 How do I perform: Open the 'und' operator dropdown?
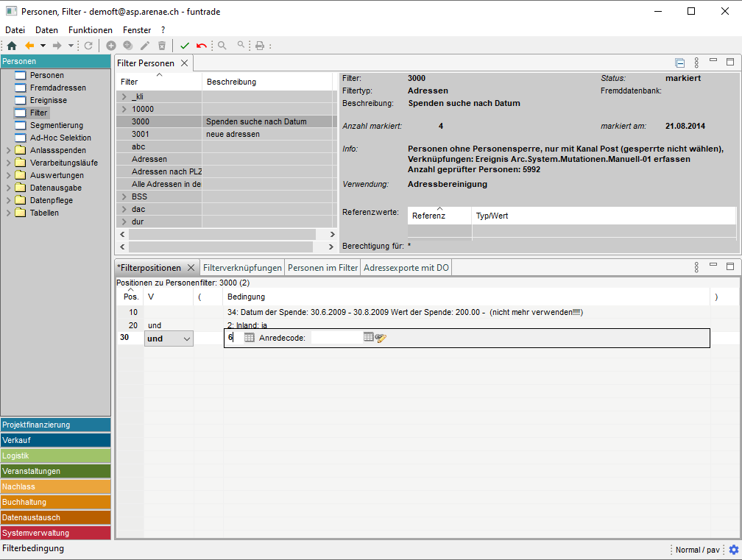(x=186, y=339)
